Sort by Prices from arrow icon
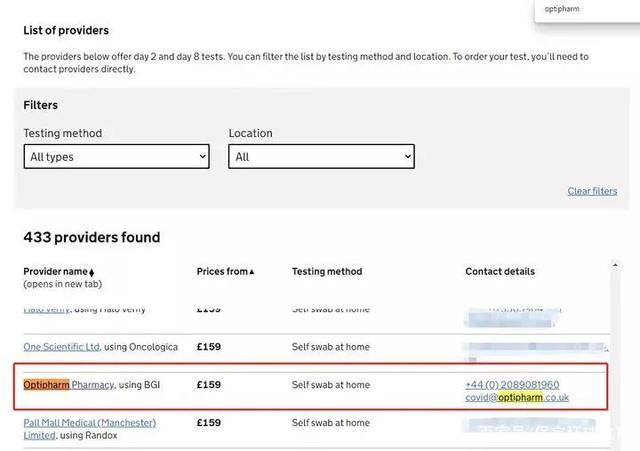640x451 pixels. click(251, 272)
